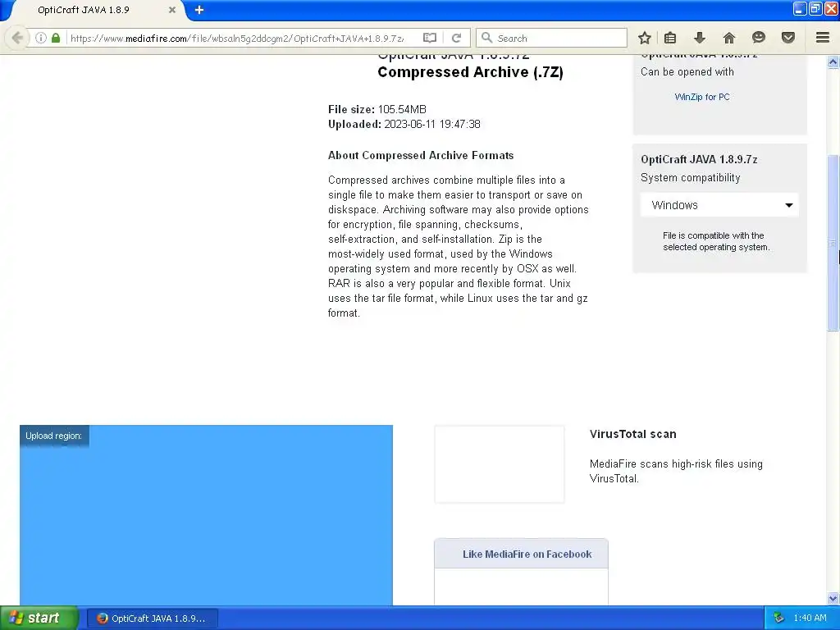The height and width of the screenshot is (630, 840).
Task: Click the address bar URL field
Action: coord(242,38)
